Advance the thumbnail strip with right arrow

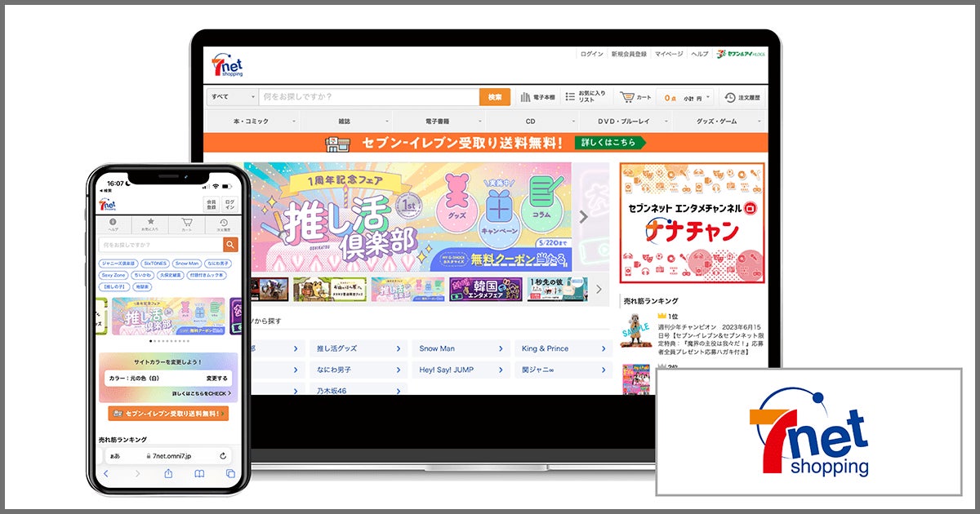(x=599, y=289)
